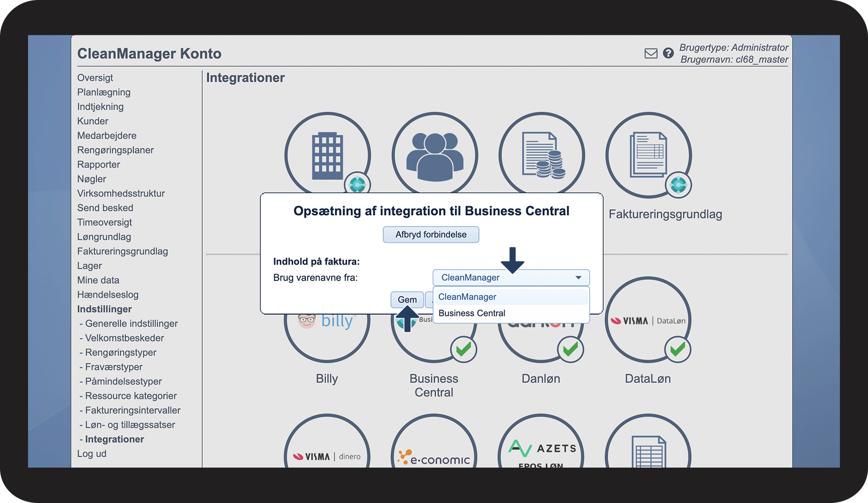Click the Afbryd forbindelse button

point(431,235)
